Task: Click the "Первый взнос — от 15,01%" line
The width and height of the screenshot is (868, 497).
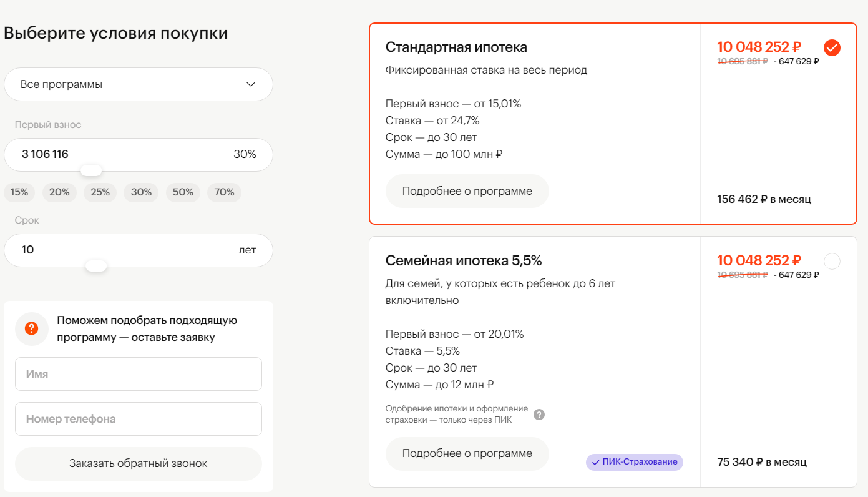Action: 454,104
